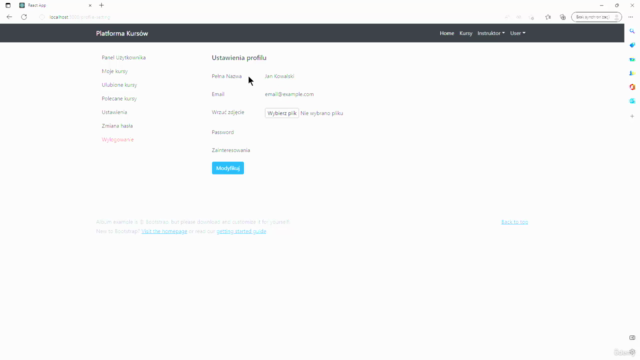The width and height of the screenshot is (640, 360).
Task: Open Polecane kursy in side menu
Action: point(119,98)
